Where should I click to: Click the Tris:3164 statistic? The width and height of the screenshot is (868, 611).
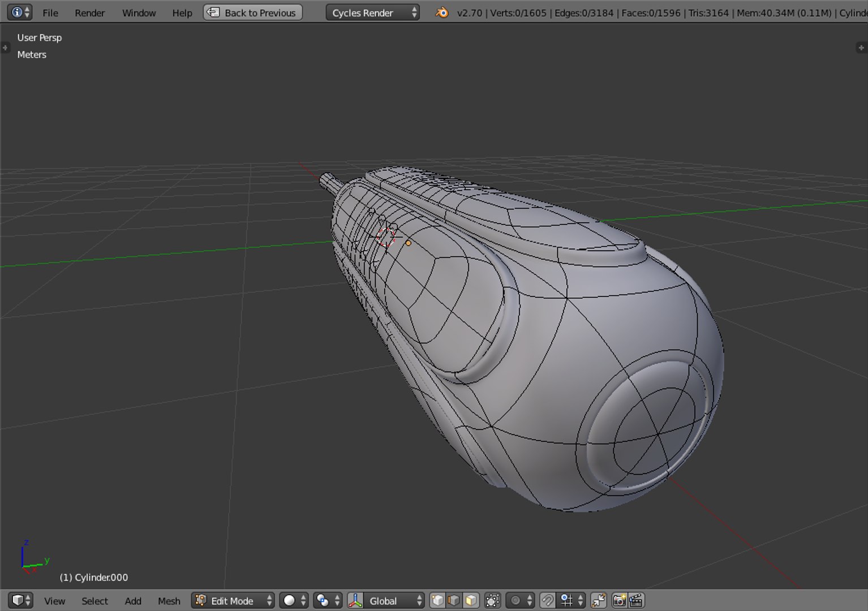708,12
